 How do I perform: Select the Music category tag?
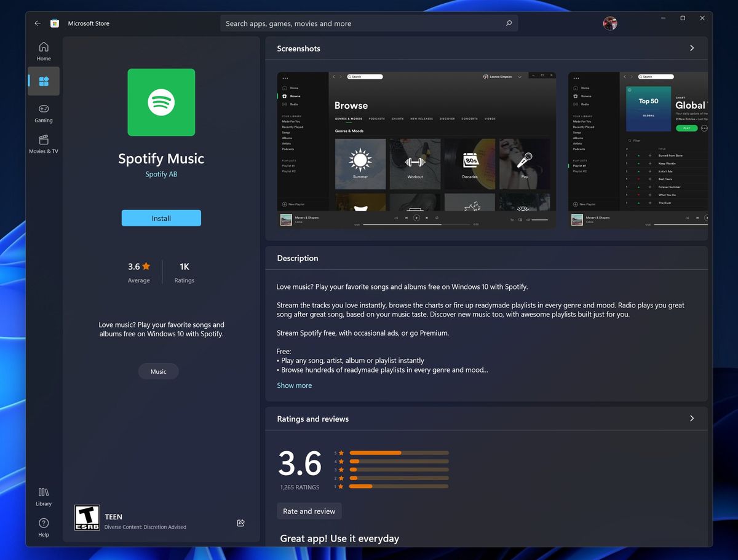pyautogui.click(x=158, y=371)
